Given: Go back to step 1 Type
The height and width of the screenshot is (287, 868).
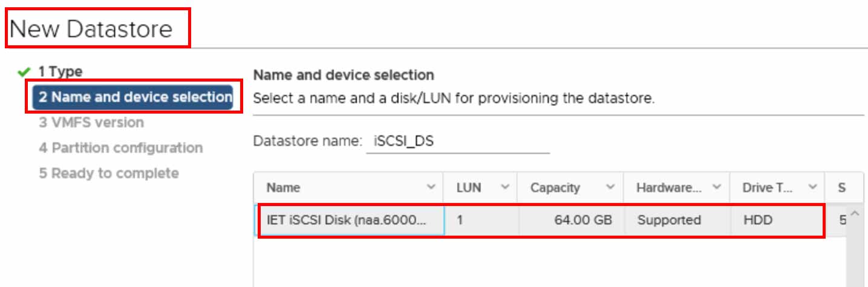Looking at the screenshot, I should point(60,71).
